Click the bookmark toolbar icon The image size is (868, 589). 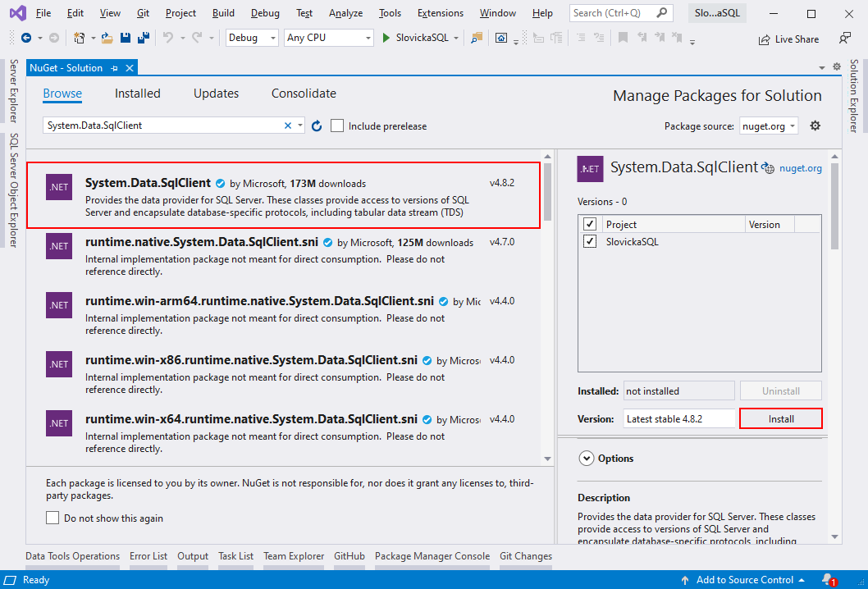[623, 38]
